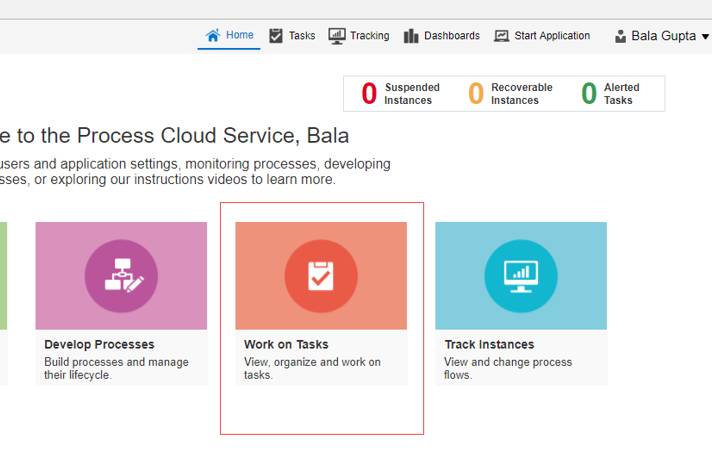This screenshot has width=712, height=465.
Task: Click the Dashboards bar chart icon
Action: click(411, 36)
